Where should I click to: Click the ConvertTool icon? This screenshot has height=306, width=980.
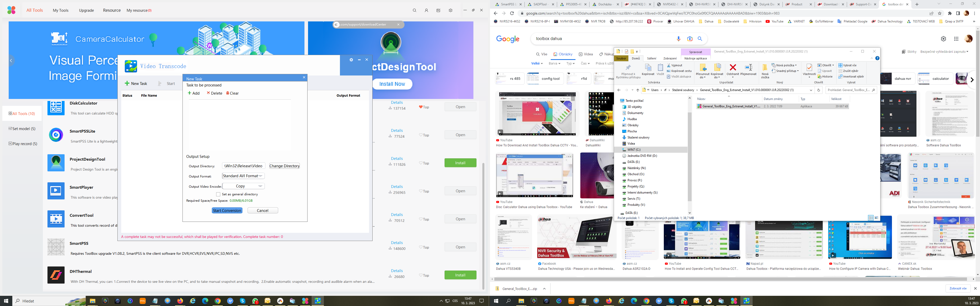pyautogui.click(x=56, y=219)
